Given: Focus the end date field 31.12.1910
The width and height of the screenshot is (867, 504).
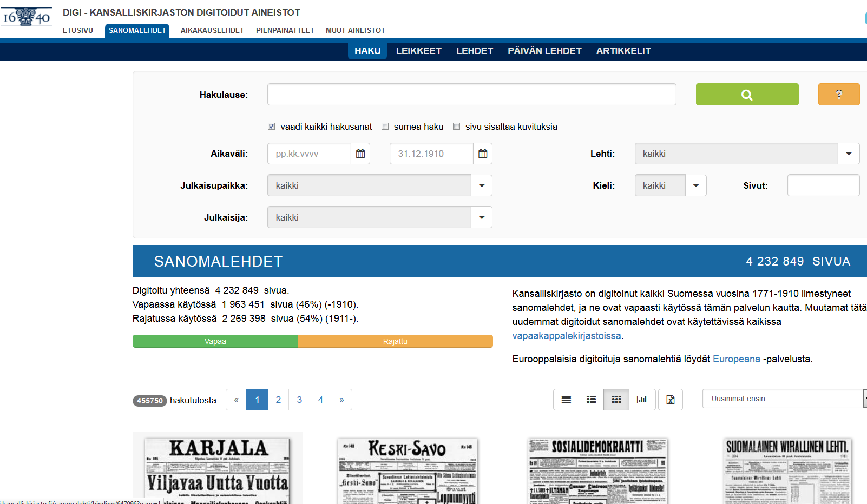Looking at the screenshot, I should pos(431,154).
